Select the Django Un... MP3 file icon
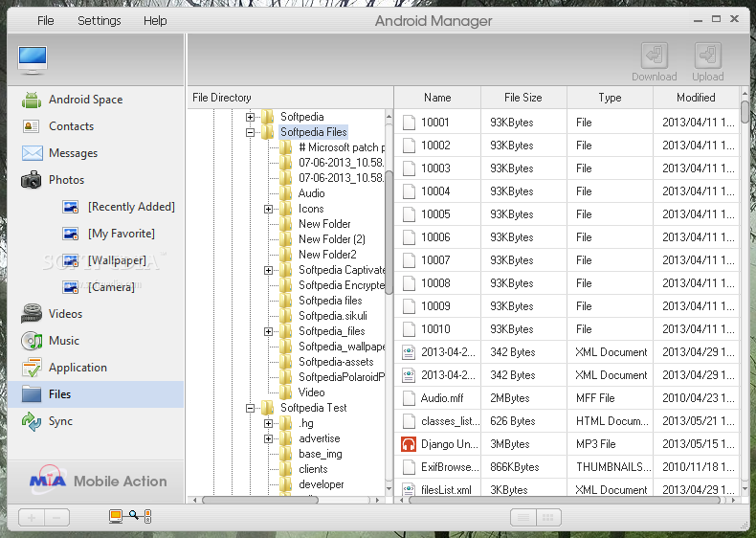The width and height of the screenshot is (756, 538). click(409, 444)
